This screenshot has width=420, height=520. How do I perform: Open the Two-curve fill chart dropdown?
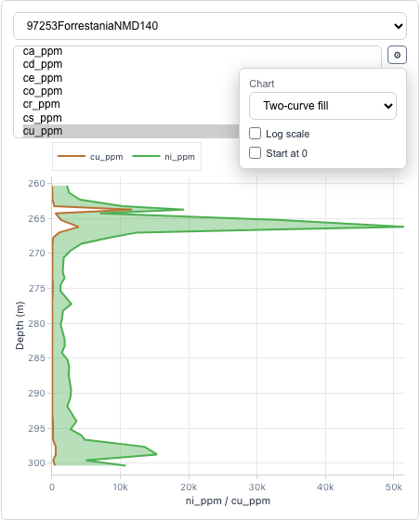click(x=322, y=106)
